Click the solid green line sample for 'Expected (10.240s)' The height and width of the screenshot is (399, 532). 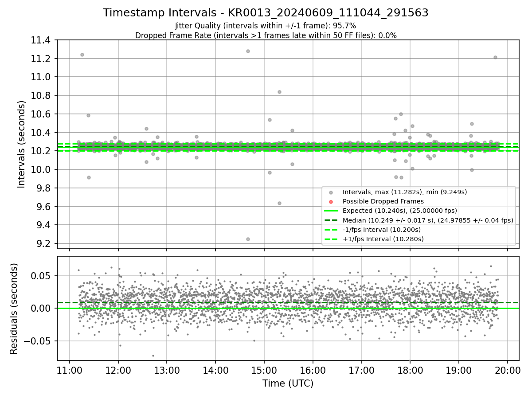(331, 211)
